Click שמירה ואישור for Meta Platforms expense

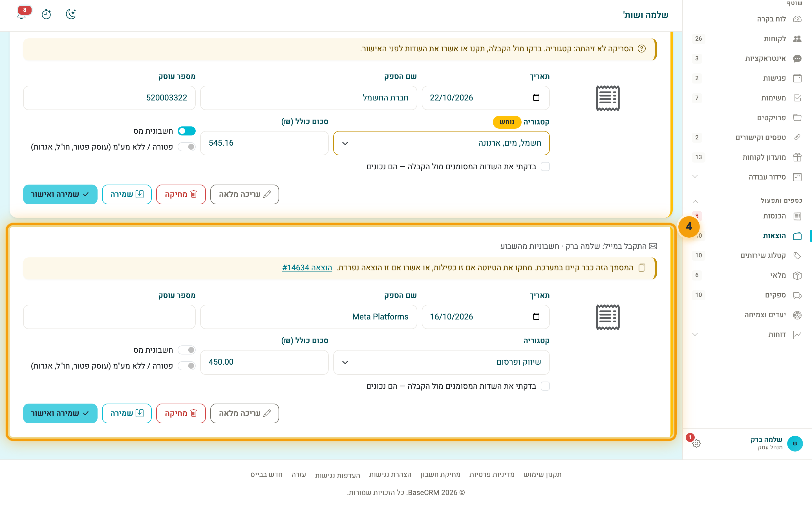(60, 413)
